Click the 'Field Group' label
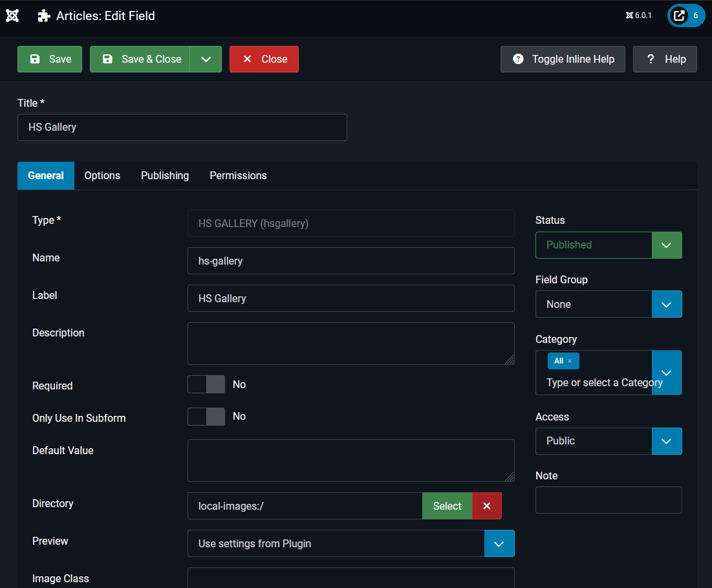 (561, 279)
